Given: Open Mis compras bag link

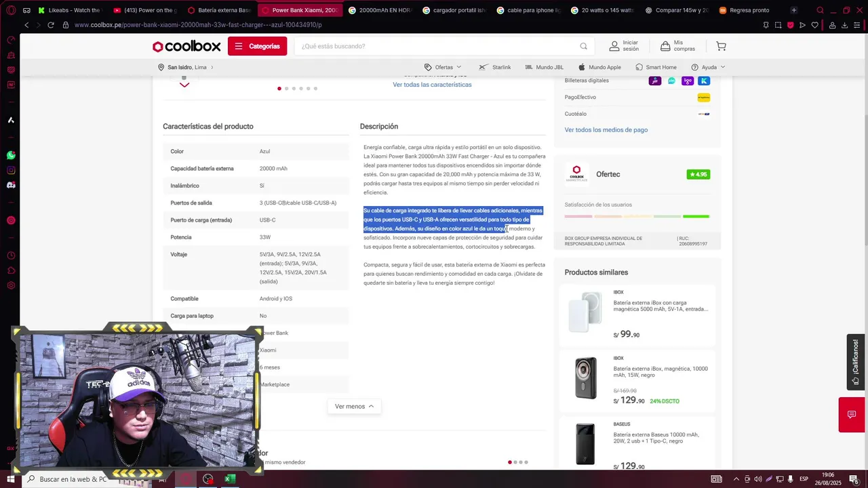Looking at the screenshot, I should tap(677, 46).
